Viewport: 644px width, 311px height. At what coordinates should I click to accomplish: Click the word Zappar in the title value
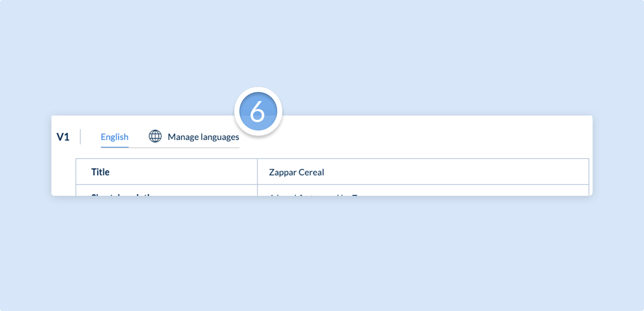(x=283, y=173)
